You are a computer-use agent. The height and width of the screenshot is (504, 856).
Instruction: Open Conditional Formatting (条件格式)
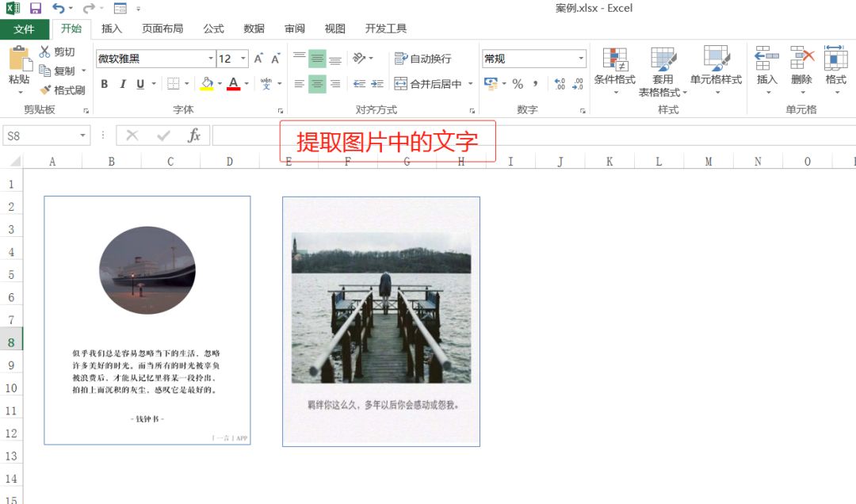point(617,69)
